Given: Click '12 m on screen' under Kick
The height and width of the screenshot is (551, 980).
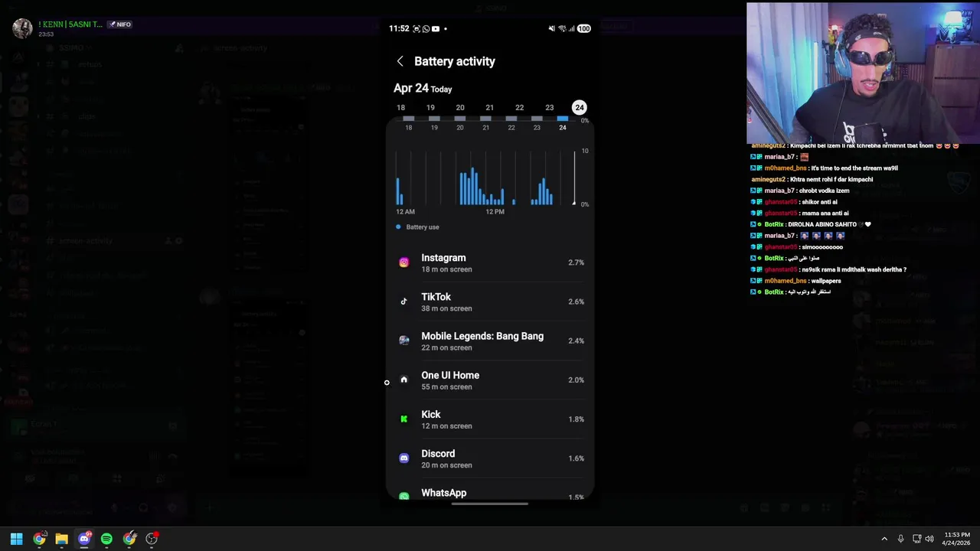Looking at the screenshot, I should (446, 426).
